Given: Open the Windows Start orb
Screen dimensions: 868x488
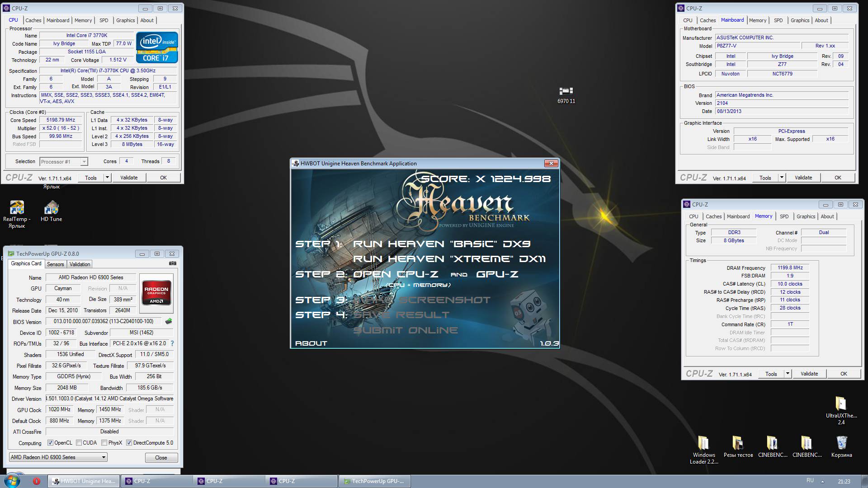Looking at the screenshot, I should point(11,481).
